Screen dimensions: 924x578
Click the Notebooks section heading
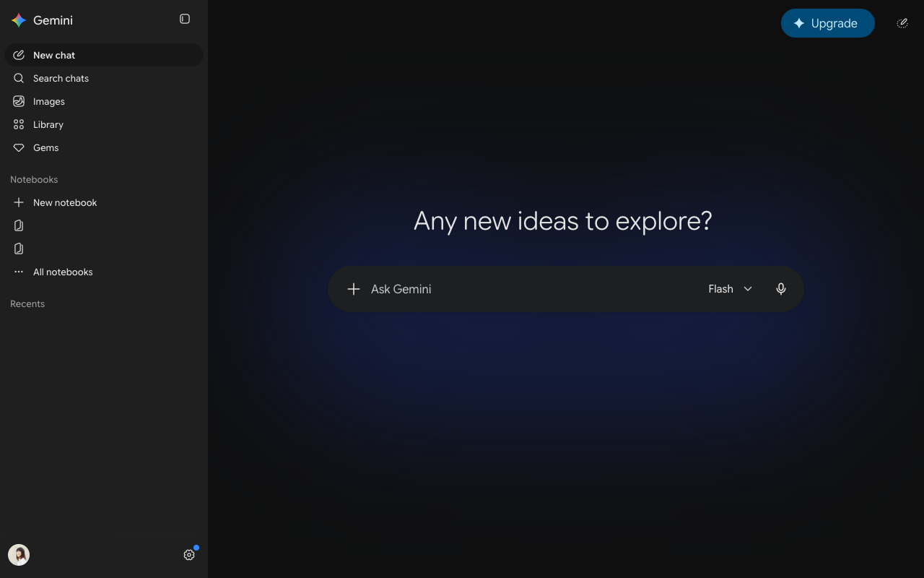tap(34, 179)
